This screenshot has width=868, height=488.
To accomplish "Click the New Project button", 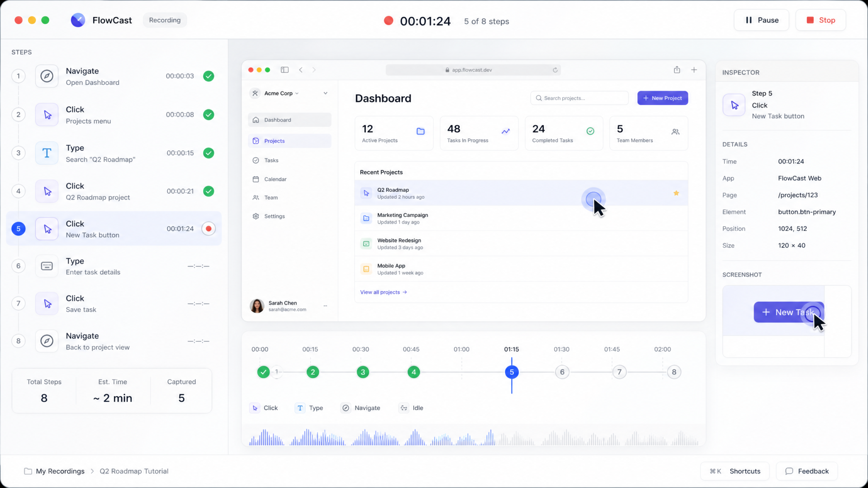I will (662, 98).
